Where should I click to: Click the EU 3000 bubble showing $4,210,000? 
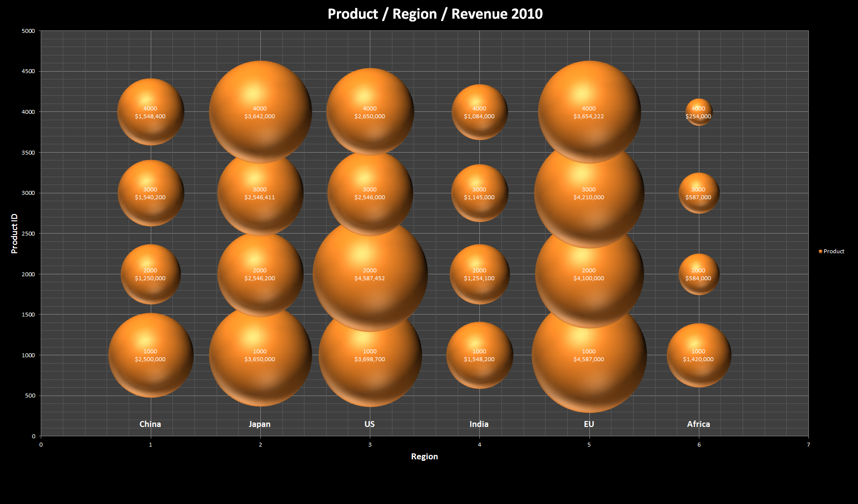coord(589,193)
